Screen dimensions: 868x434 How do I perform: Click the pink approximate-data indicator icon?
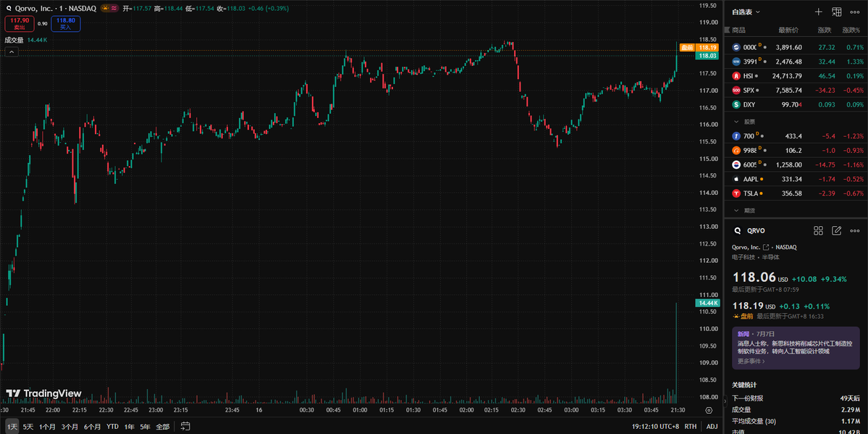click(114, 9)
